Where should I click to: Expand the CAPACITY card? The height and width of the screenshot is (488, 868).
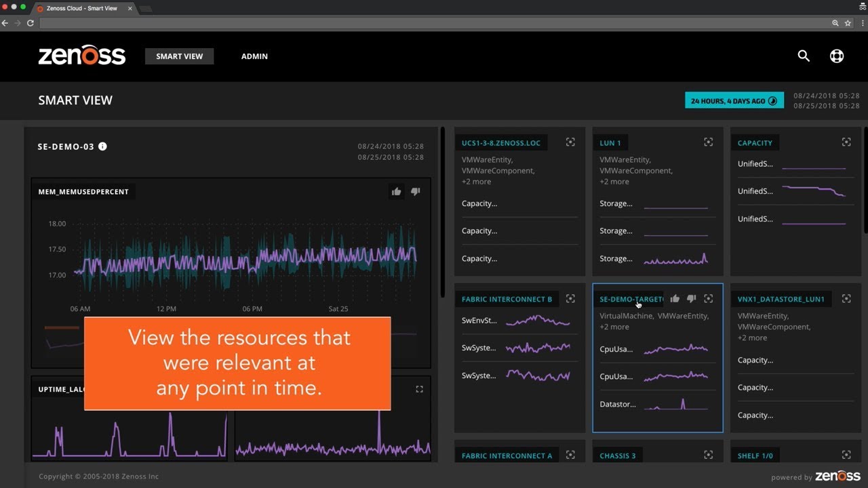(x=846, y=142)
